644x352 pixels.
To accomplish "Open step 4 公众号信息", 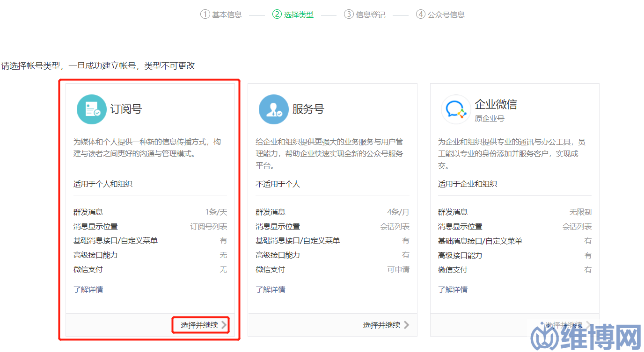I will click(440, 14).
